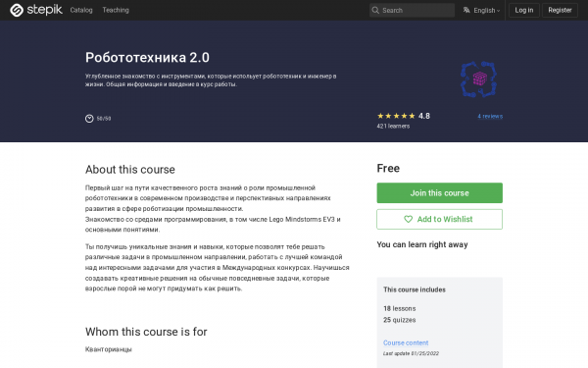Click the robot arm course thumbnail
Image resolution: width=588 pixels, height=368 pixels.
[479, 79]
